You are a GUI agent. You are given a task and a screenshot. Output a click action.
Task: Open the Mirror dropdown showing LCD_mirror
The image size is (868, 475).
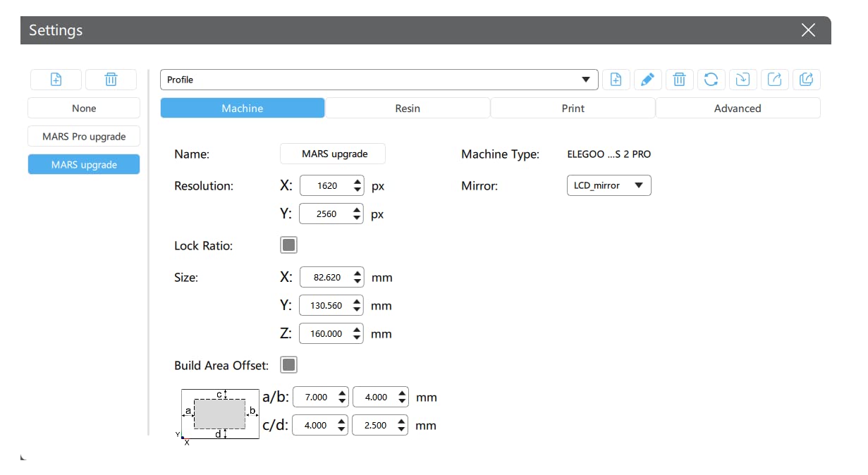coord(609,185)
